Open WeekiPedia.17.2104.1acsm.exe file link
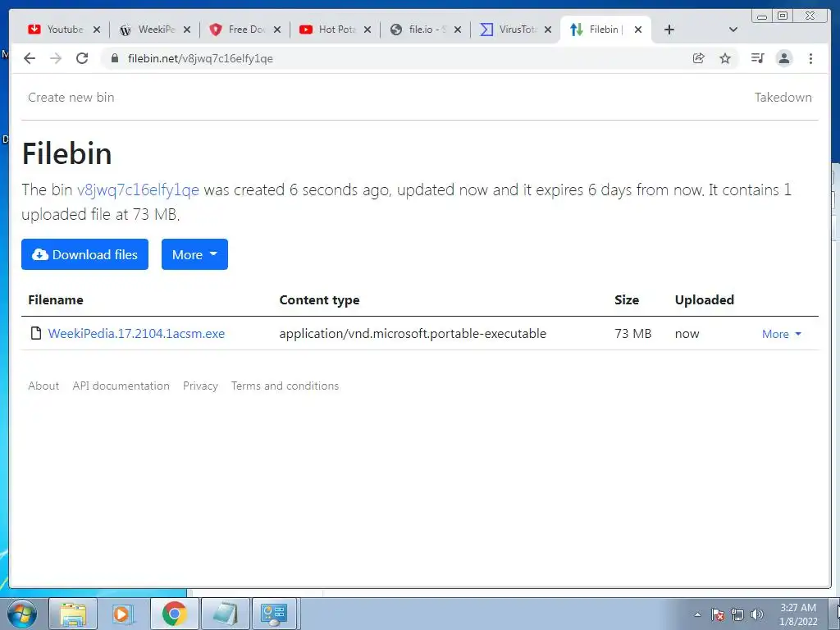840x630 pixels. pos(136,333)
